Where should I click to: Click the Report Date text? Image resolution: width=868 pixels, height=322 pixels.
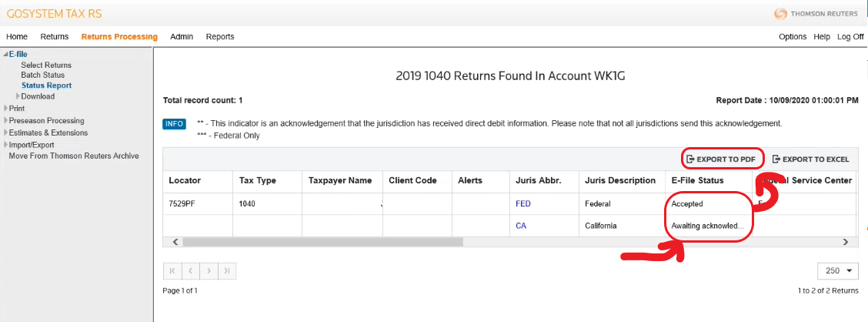787,100
